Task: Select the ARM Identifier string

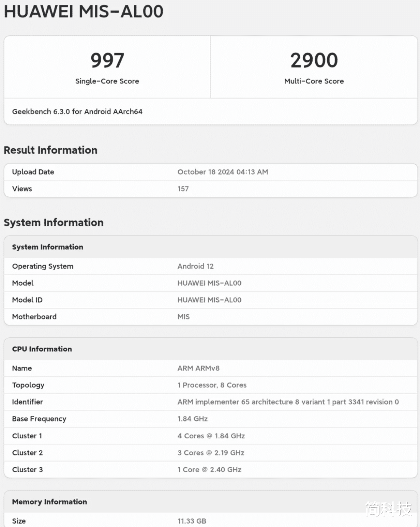Action: point(287,402)
